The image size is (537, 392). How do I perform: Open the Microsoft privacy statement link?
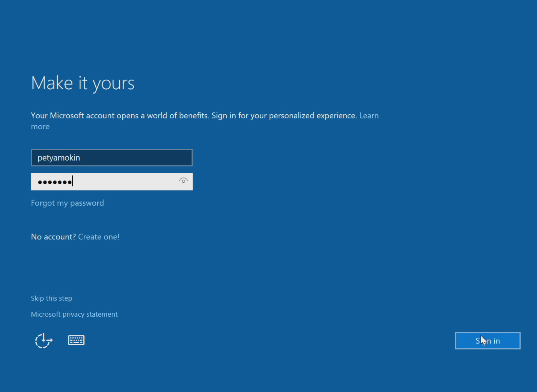click(x=74, y=314)
